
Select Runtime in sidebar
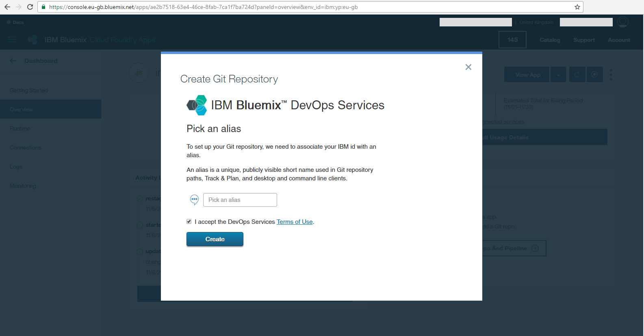[x=20, y=128]
